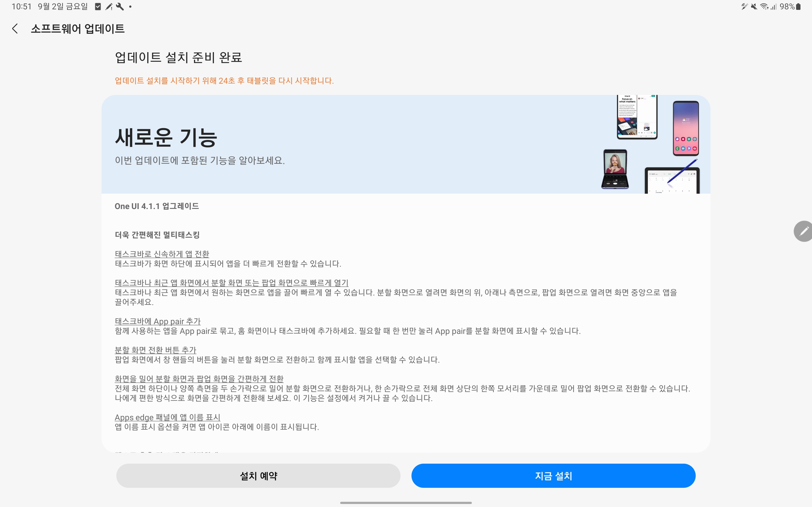Image resolution: width=812 pixels, height=507 pixels.
Task: Tap the date 9월 2일 금요일
Action: pos(63,6)
